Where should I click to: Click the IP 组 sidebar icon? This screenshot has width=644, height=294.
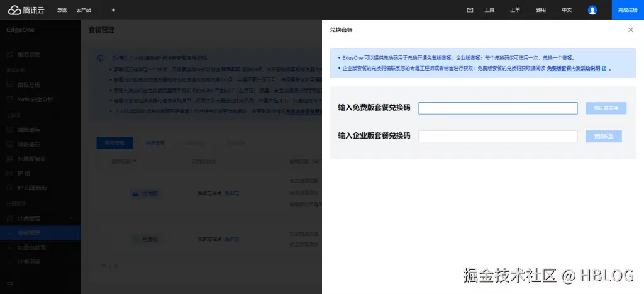[10, 173]
